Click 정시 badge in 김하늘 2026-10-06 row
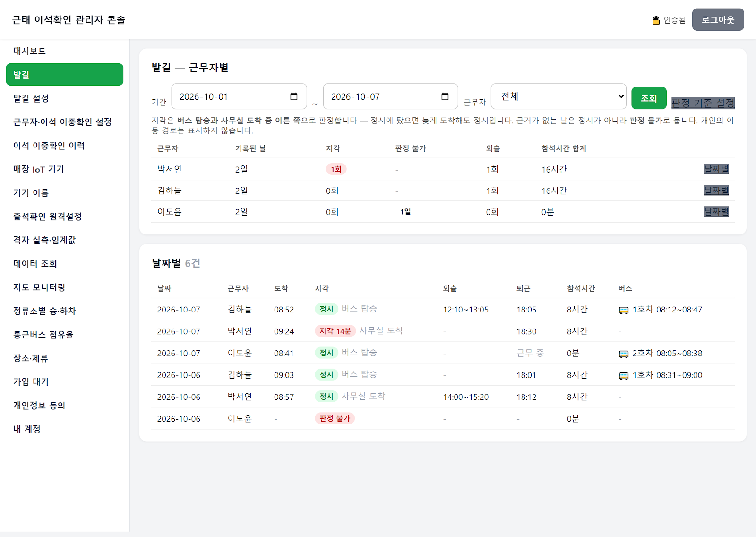The height and width of the screenshot is (537, 756). coord(326,374)
